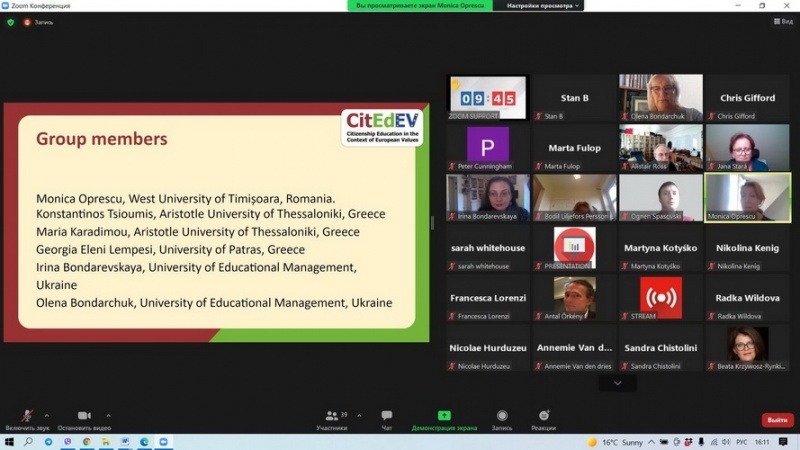The width and height of the screenshot is (800, 450).
Task: Open audio options arrow next to microphone
Action: (x=47, y=415)
